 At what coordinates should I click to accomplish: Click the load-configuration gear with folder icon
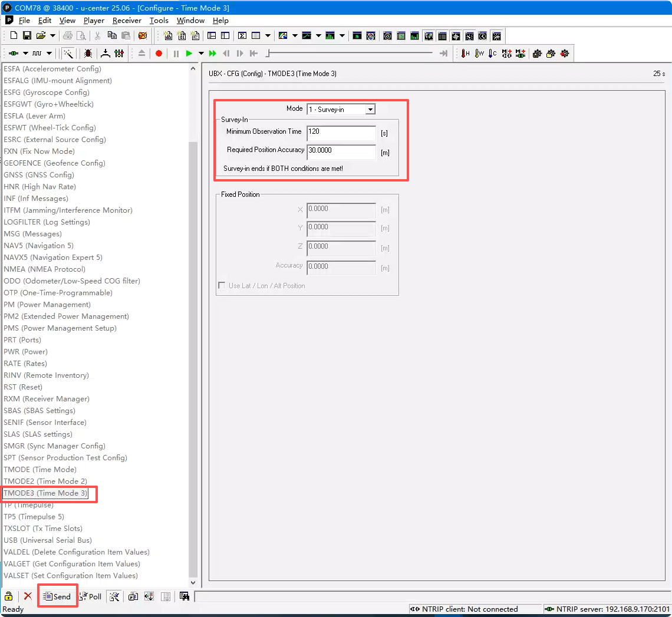click(551, 54)
